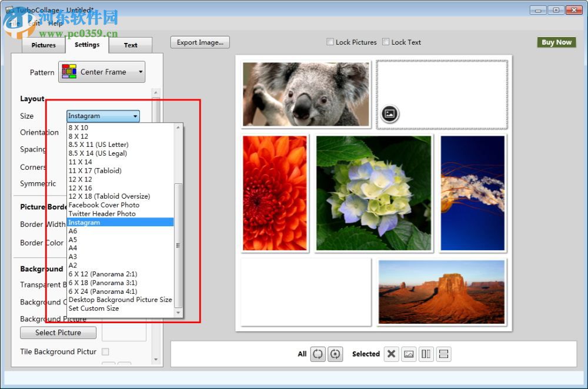Remove the selected picture with the X icon
Image resolution: width=588 pixels, height=389 pixels.
[x=392, y=354]
